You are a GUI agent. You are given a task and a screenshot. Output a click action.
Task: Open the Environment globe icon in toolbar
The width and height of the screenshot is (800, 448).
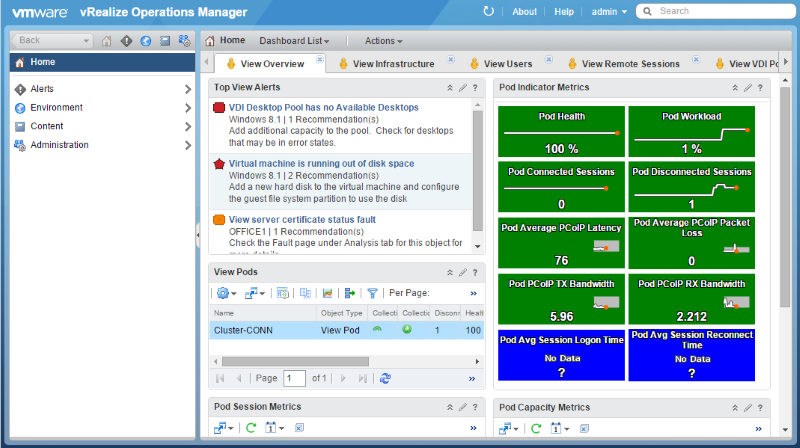click(x=145, y=41)
